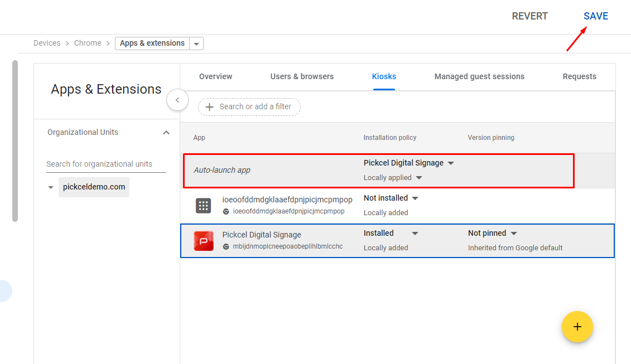Collapse the side panel with the chevron button
The width and height of the screenshot is (631, 364).
coord(177,100)
